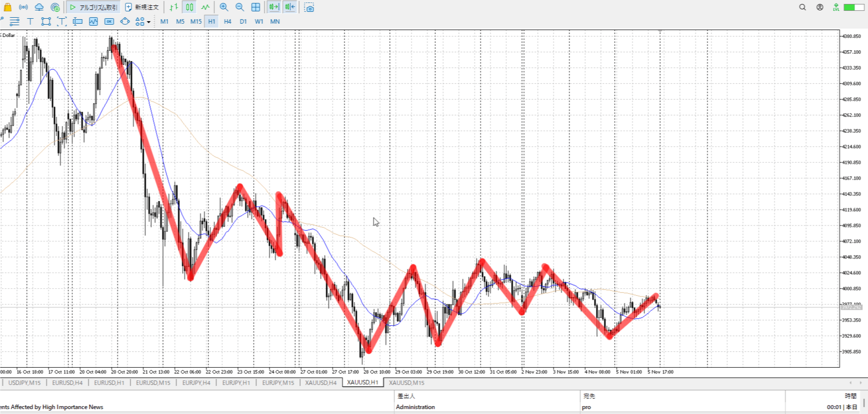The width and height of the screenshot is (868, 414).
Task: Click the Signals broadcast icon
Action: (x=23, y=7)
